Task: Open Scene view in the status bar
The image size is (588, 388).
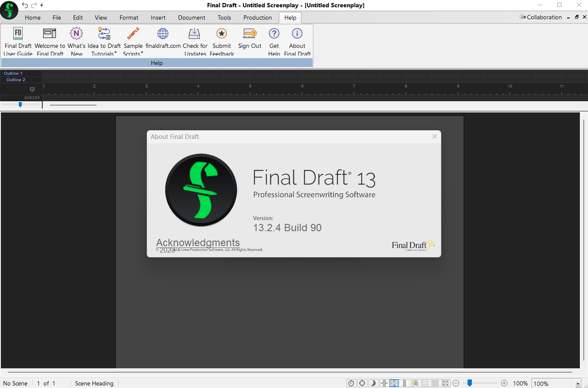Action: pos(425,383)
